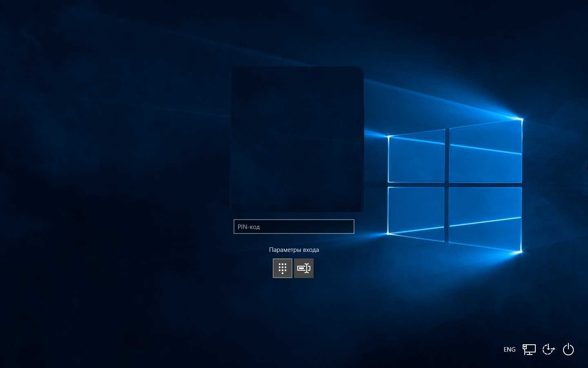The image size is (588, 368).
Task: Expand the accessibility options flyout
Action: coord(548,350)
